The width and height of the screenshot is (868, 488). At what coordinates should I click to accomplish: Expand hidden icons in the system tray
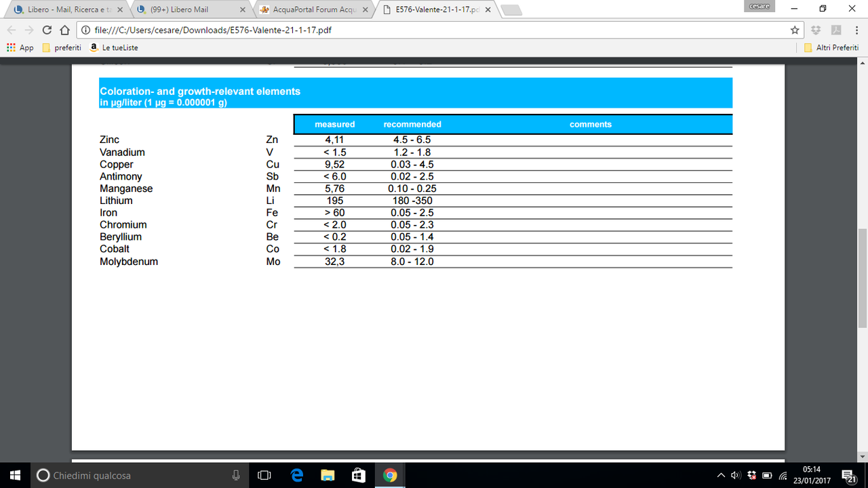721,476
